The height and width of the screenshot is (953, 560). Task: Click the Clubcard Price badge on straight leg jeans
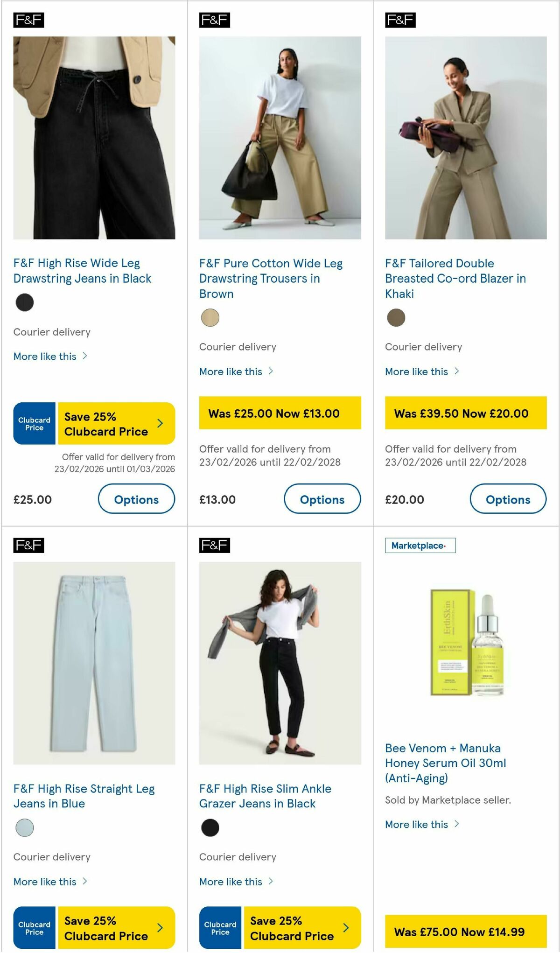[34, 928]
